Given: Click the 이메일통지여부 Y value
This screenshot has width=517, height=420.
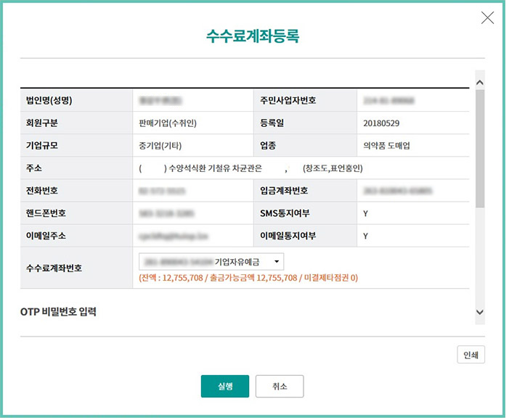Looking at the screenshot, I should 365,236.
